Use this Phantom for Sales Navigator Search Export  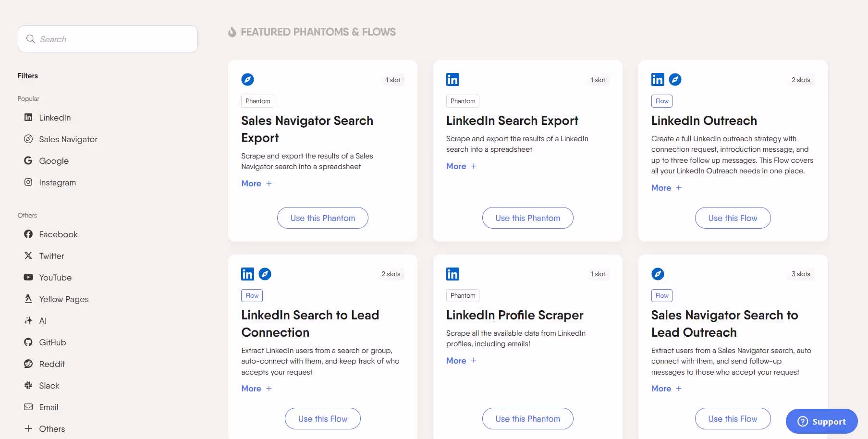323,218
